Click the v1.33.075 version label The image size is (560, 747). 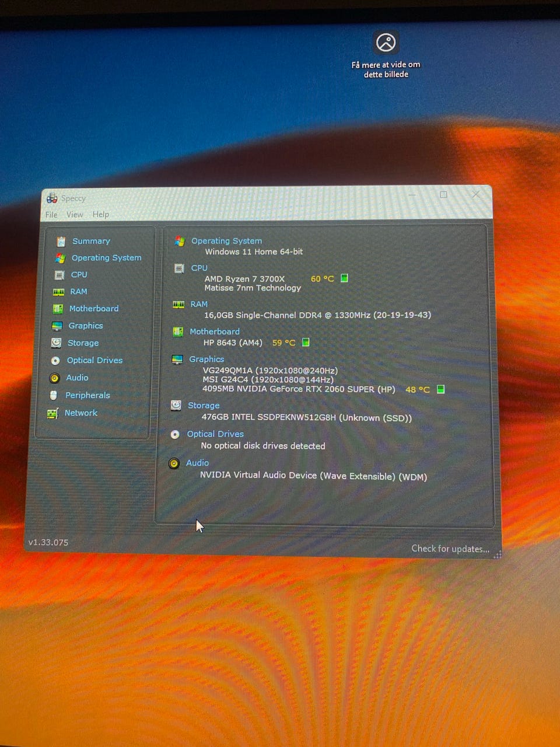tap(48, 543)
